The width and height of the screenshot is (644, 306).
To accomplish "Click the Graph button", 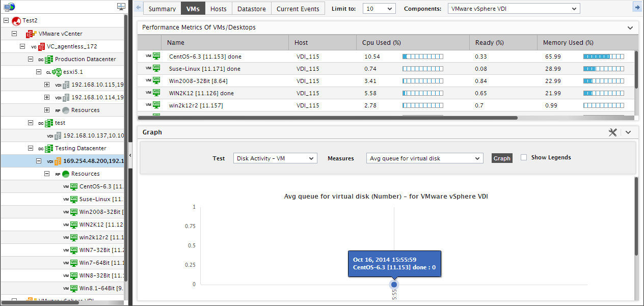I will tap(502, 158).
